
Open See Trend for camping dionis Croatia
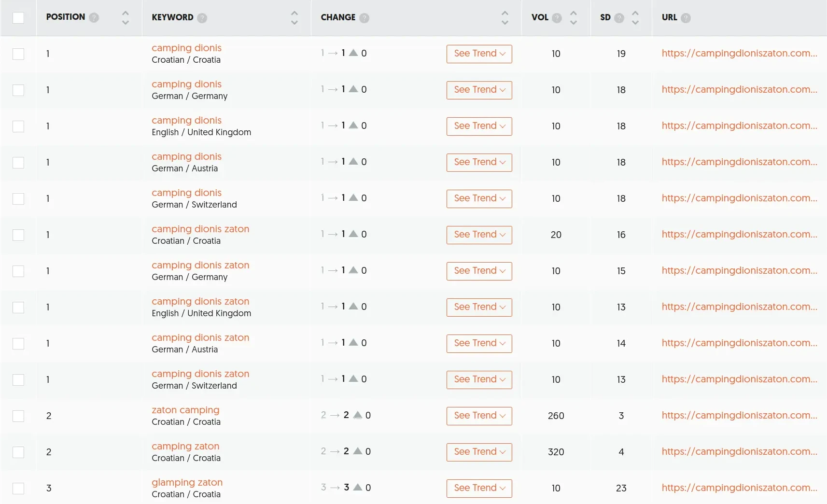click(x=479, y=54)
